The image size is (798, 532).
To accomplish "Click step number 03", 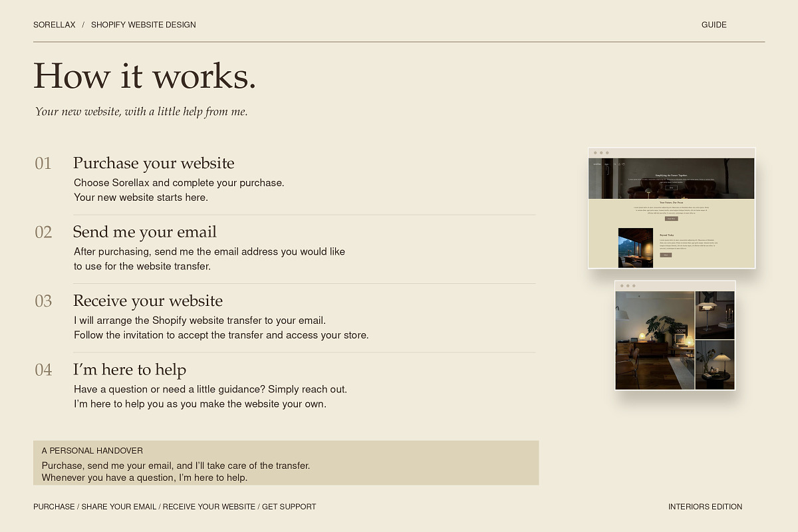I will tap(43, 301).
